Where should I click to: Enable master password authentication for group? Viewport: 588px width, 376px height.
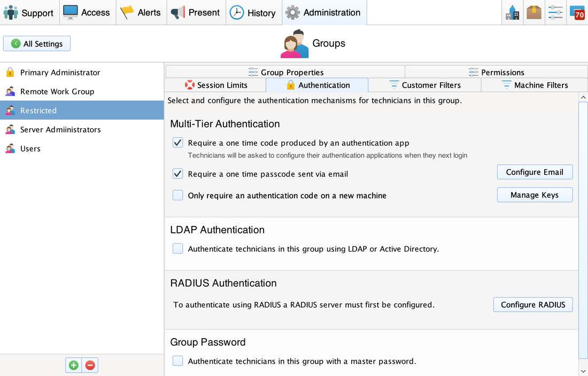178,361
